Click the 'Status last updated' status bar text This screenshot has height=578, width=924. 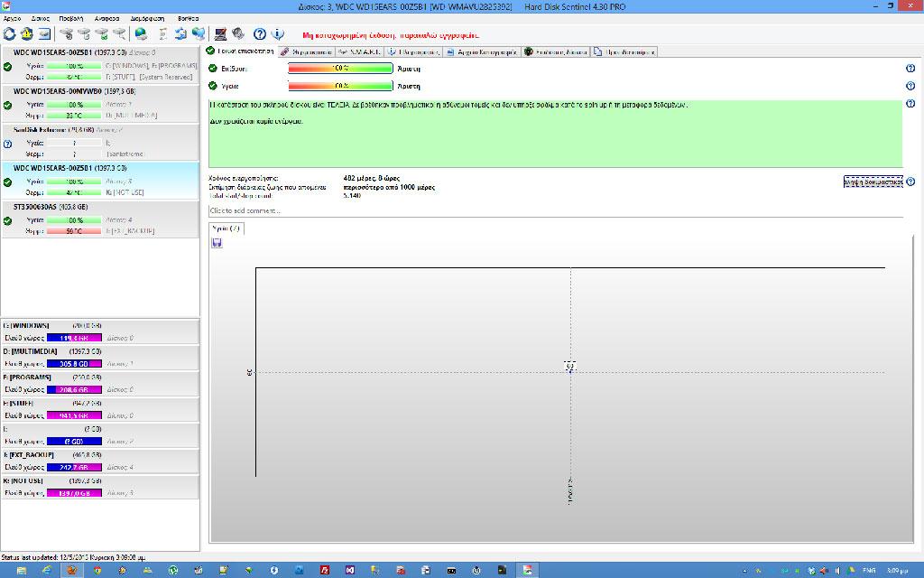tap(73, 556)
